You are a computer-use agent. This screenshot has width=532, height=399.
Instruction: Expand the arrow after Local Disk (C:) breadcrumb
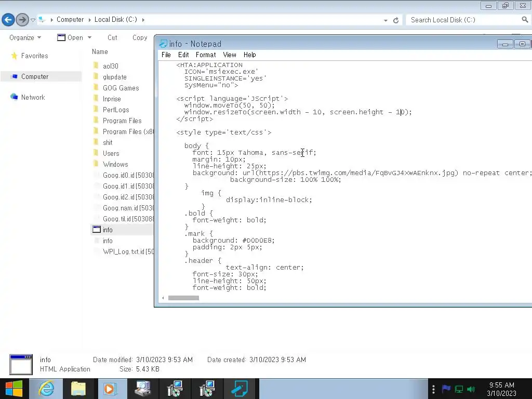(143, 20)
